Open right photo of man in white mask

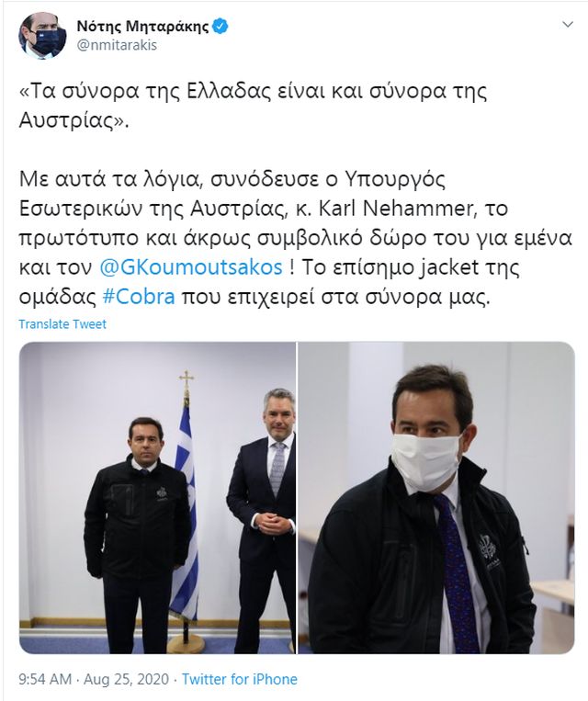click(x=436, y=498)
